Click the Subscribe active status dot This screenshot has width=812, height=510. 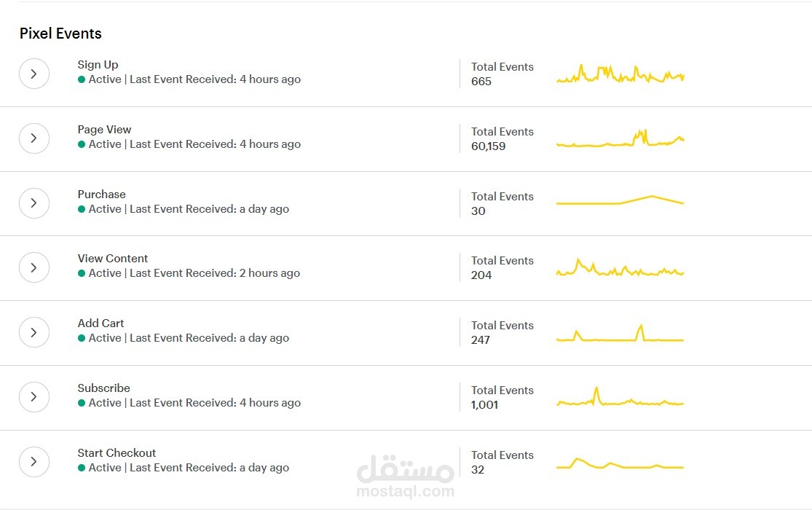tap(82, 403)
